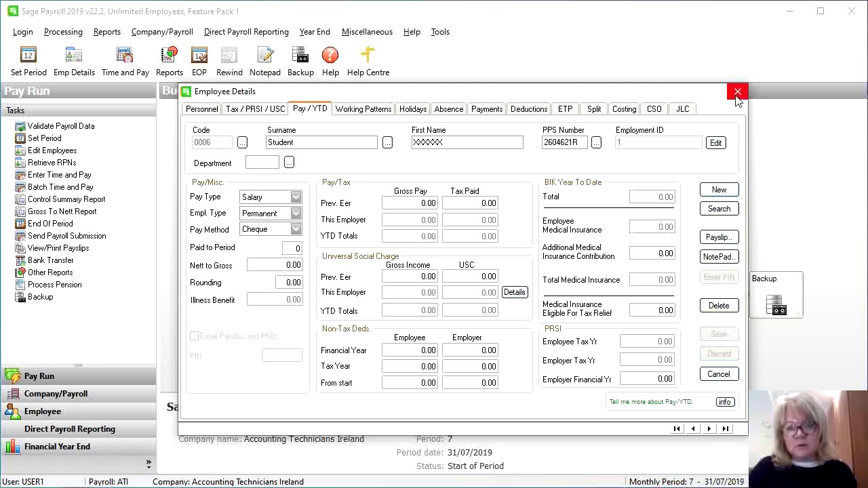This screenshot has width=868, height=488.
Task: Open the Help toolbar icon
Action: (330, 62)
